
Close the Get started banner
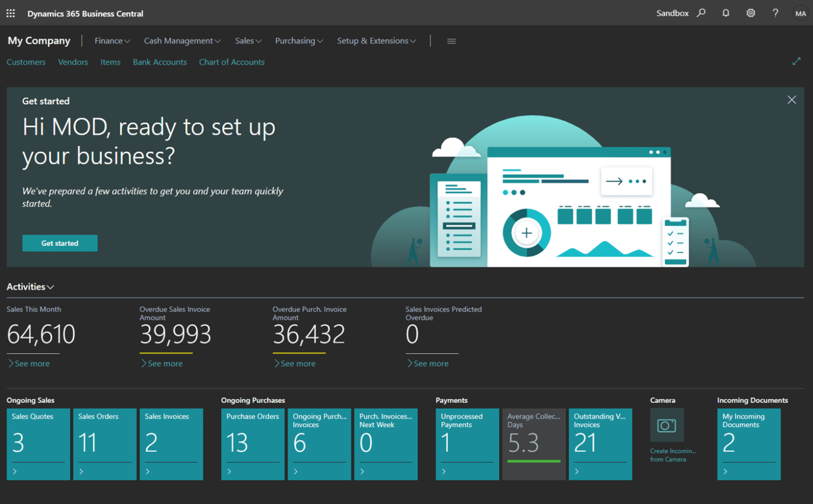pos(791,100)
